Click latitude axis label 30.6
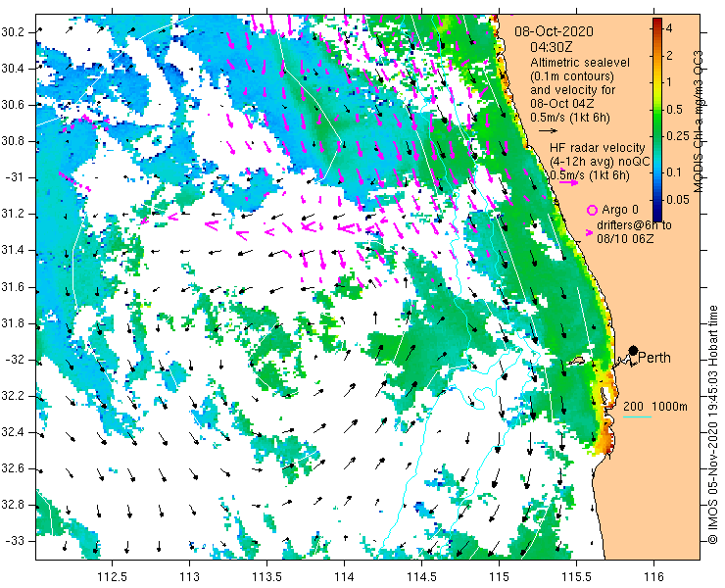This screenshot has width=725, height=588. click(x=13, y=105)
